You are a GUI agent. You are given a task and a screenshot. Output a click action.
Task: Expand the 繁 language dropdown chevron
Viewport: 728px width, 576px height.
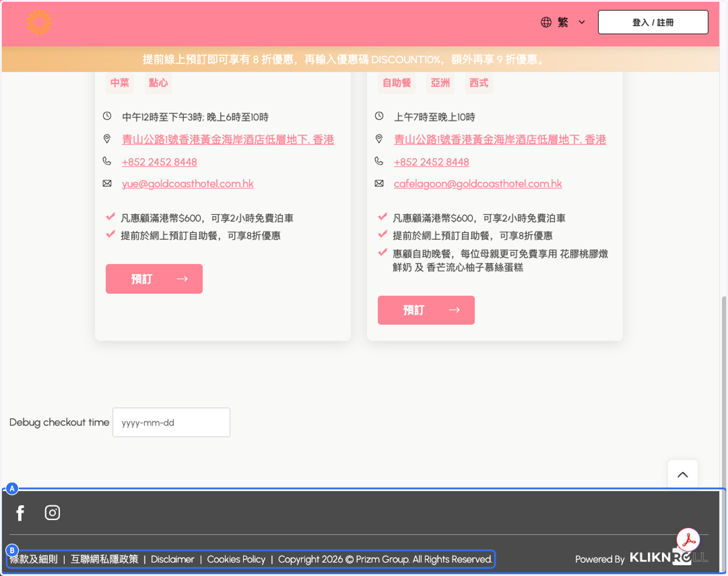(582, 22)
